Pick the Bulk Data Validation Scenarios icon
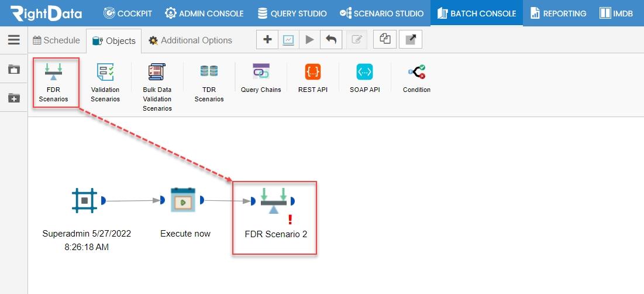 157,72
